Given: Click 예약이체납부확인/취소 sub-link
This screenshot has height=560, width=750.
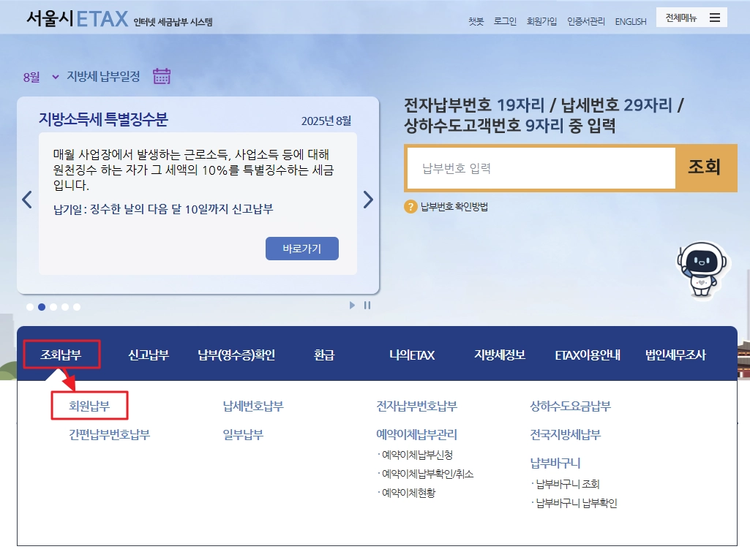Looking at the screenshot, I should [x=427, y=474].
